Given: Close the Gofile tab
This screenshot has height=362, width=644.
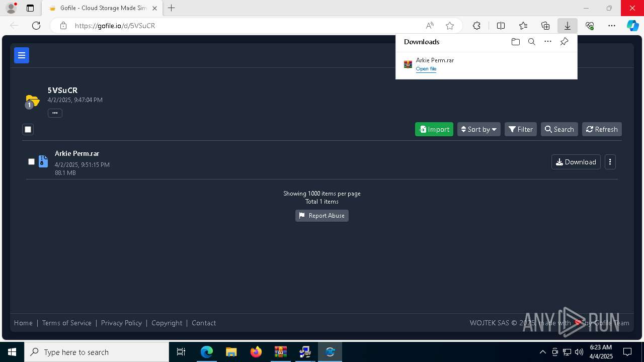Looking at the screenshot, I should tap(154, 8).
